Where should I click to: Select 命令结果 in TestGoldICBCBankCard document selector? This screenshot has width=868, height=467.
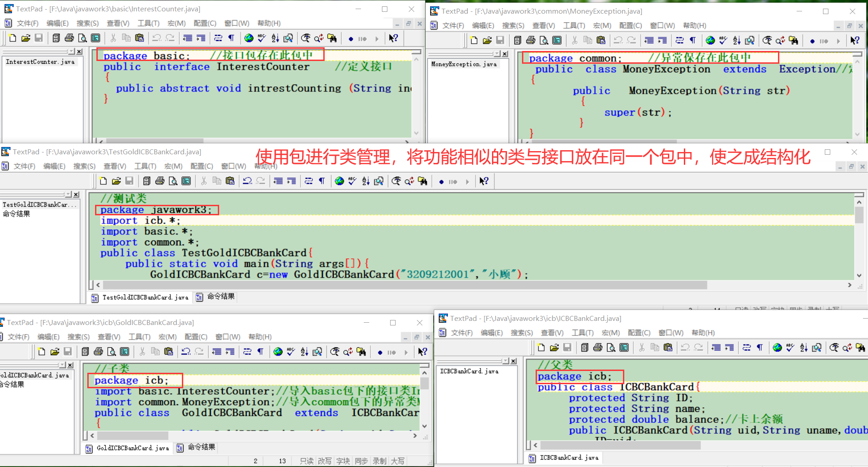pos(16,213)
